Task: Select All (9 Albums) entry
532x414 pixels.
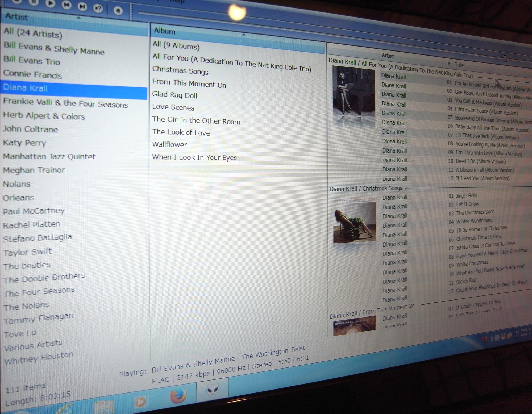Action: point(176,45)
